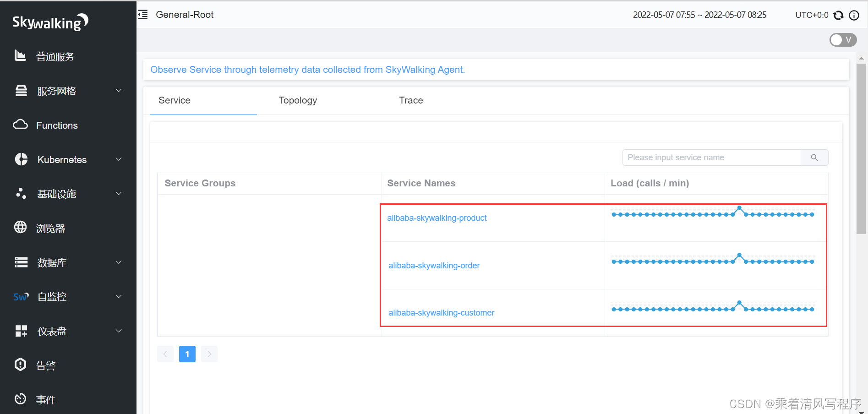This screenshot has width=868, height=414.
Task: Expand the 基础设施 menu chevron
Action: [119, 194]
